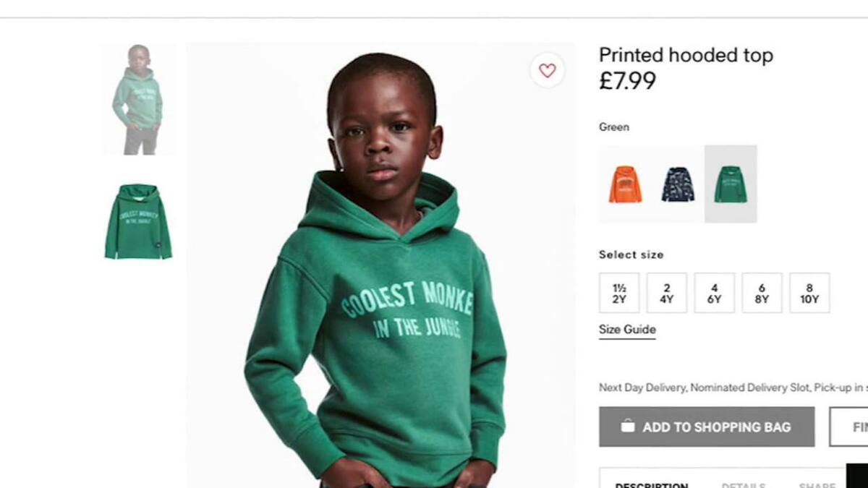This screenshot has height=488, width=868.
Task: Click the heart favourite icon
Action: click(548, 70)
